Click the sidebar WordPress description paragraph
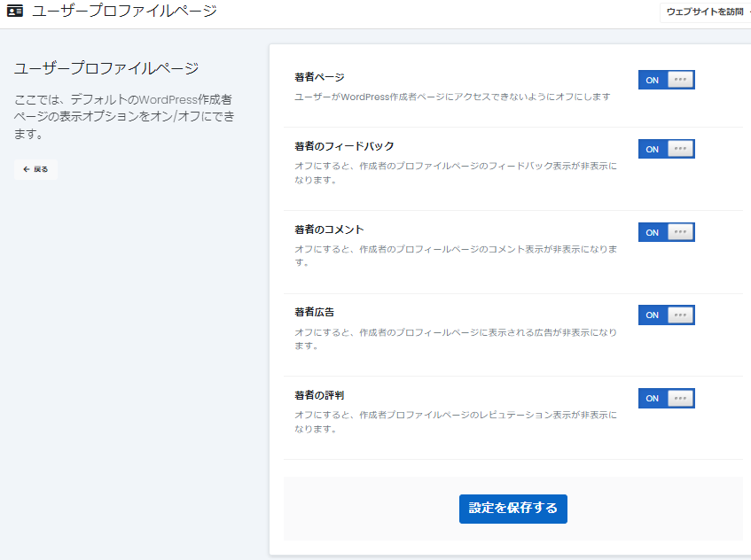The height and width of the screenshot is (560, 751). pyautogui.click(x=123, y=117)
